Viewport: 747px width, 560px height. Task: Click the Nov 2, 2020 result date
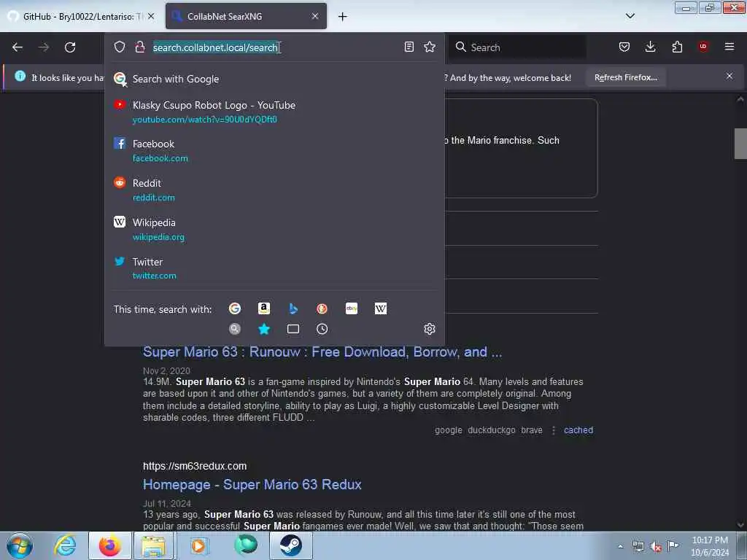tap(166, 370)
